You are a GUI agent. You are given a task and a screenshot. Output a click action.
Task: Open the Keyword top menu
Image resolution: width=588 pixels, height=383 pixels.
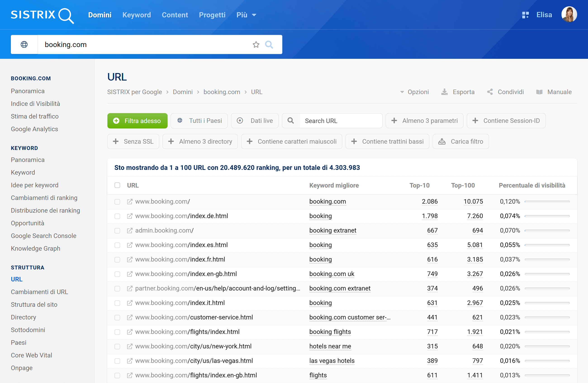(137, 15)
